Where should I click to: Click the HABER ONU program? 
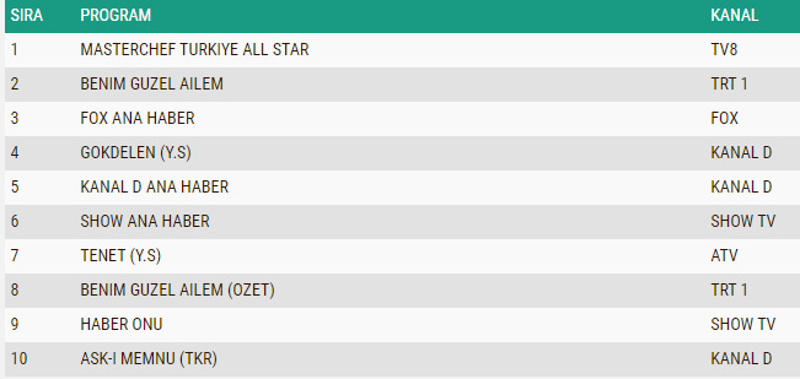pyautogui.click(x=121, y=324)
